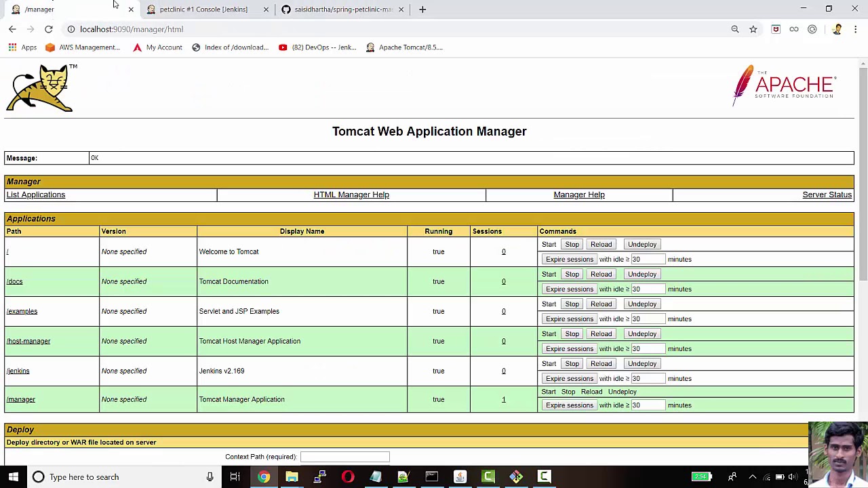
Task: Reload the /jenkins application
Action: click(x=601, y=364)
